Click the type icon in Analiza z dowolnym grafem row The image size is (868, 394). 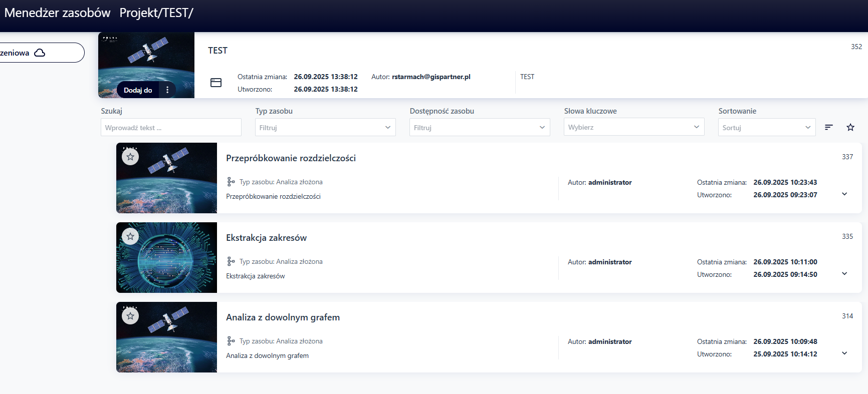point(231,341)
